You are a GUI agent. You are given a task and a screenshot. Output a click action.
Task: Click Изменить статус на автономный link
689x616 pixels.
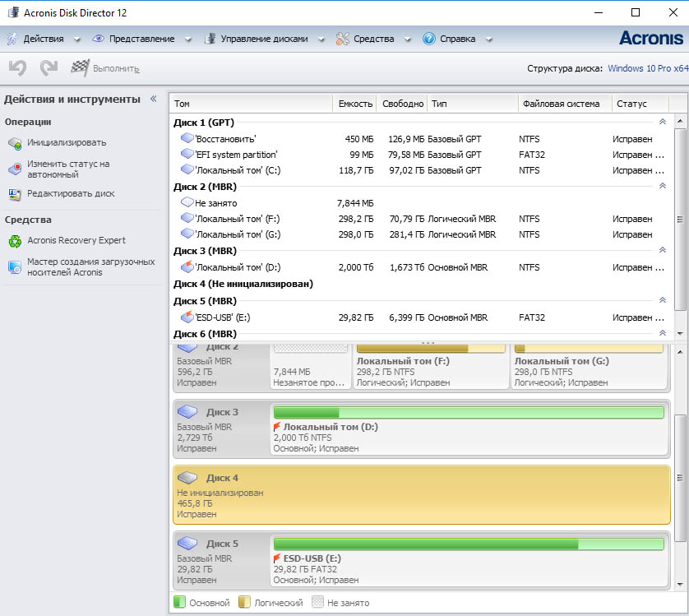click(68, 169)
